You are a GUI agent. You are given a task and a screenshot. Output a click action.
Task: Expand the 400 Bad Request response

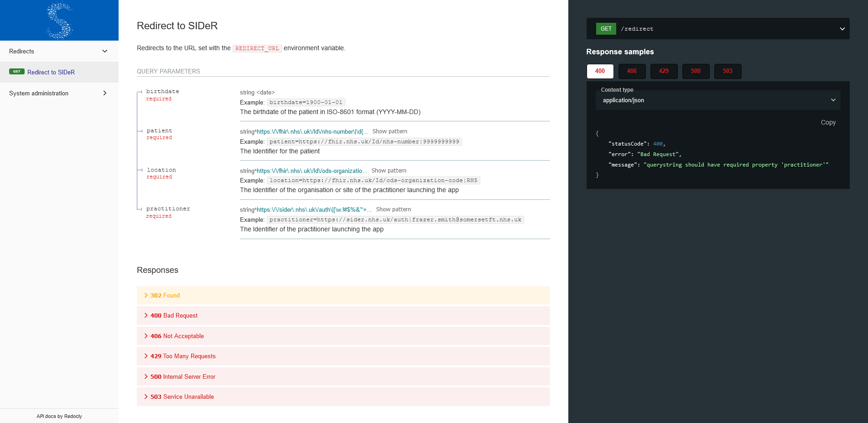[343, 315]
